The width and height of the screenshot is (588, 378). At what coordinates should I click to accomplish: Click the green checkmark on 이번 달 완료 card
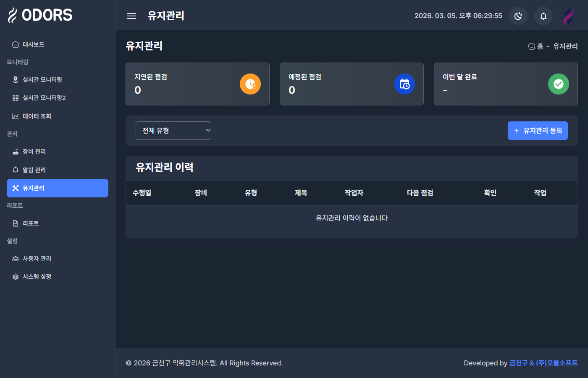pos(558,84)
